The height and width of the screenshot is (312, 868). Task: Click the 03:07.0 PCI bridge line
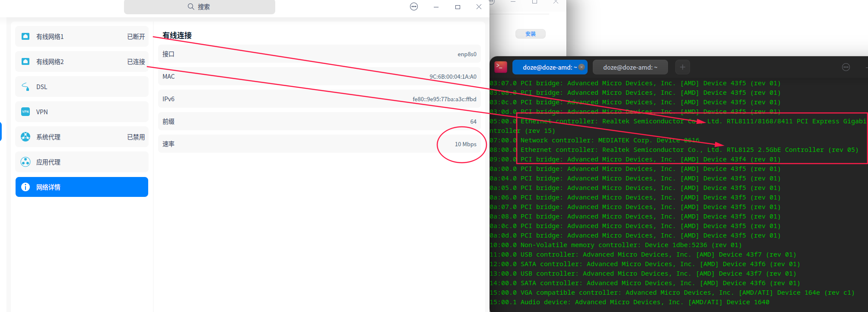click(x=635, y=83)
